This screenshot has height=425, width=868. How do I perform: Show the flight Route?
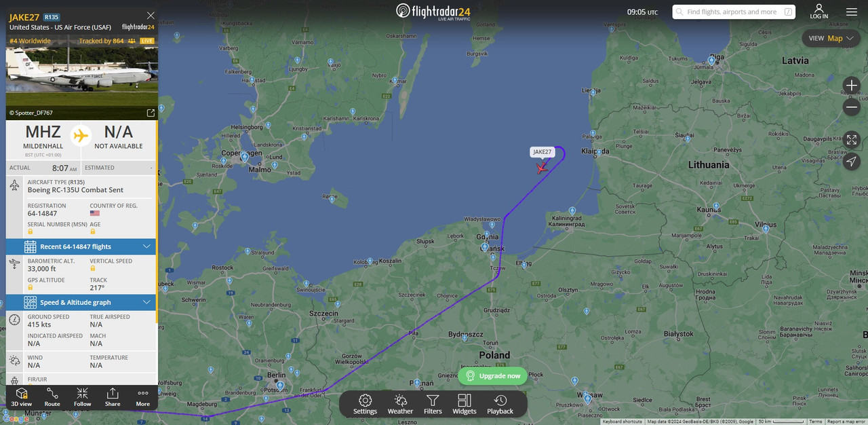[52, 397]
